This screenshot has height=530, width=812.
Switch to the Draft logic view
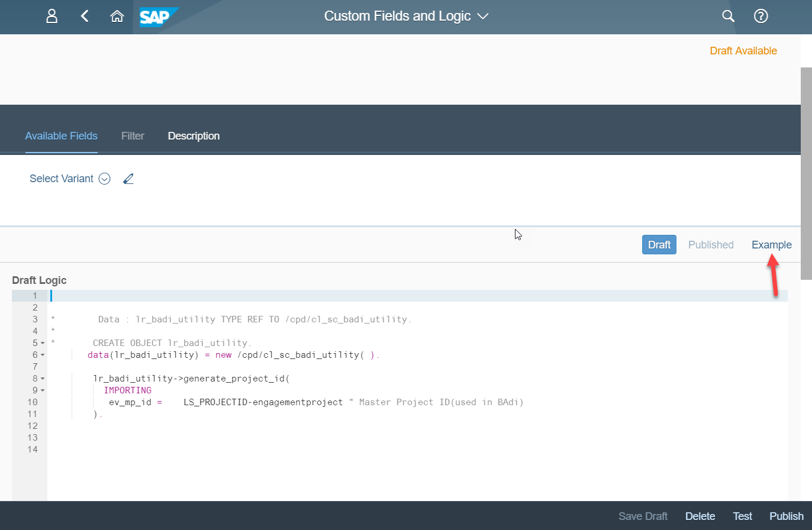pos(659,245)
